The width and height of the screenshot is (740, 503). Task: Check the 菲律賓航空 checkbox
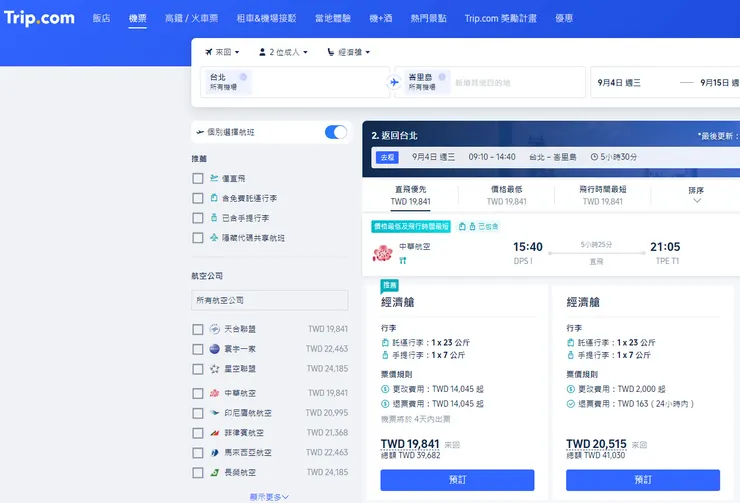click(198, 433)
